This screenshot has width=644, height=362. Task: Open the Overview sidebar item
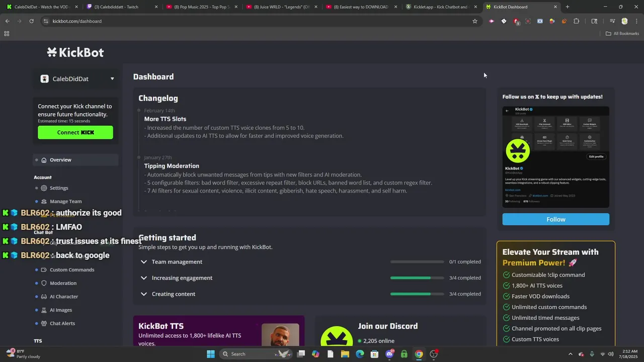76,160
